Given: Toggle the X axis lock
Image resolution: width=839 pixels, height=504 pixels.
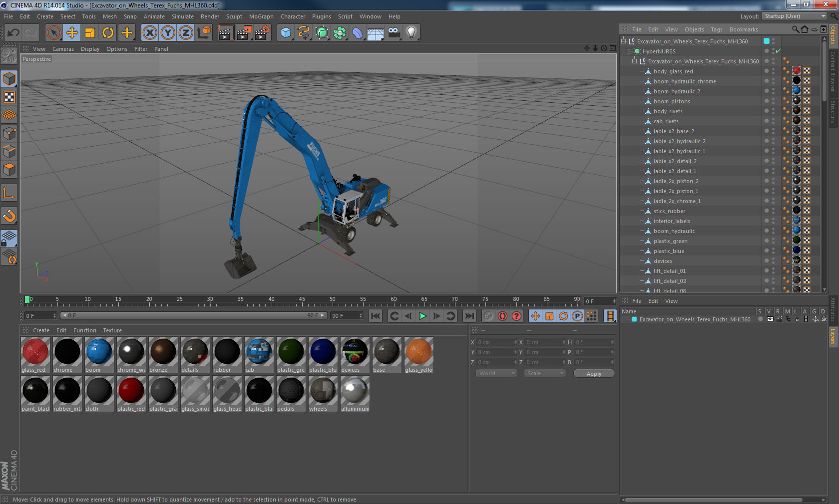Looking at the screenshot, I should (x=149, y=33).
